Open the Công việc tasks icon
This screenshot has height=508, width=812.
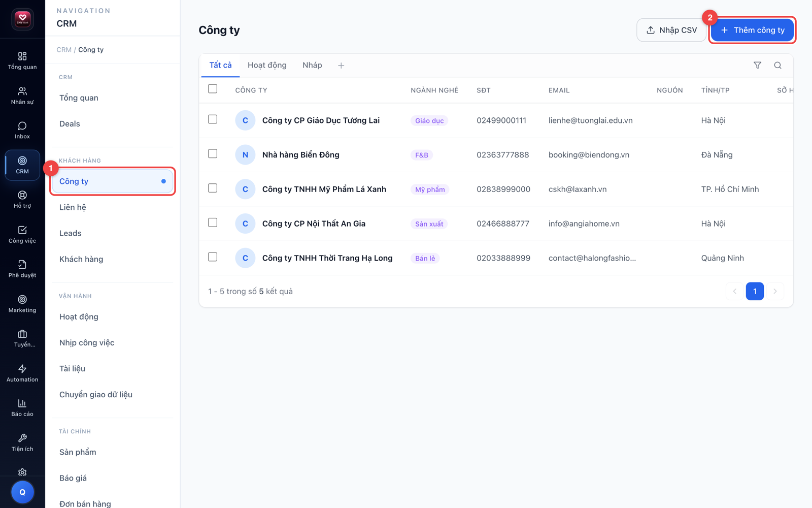pyautogui.click(x=22, y=235)
